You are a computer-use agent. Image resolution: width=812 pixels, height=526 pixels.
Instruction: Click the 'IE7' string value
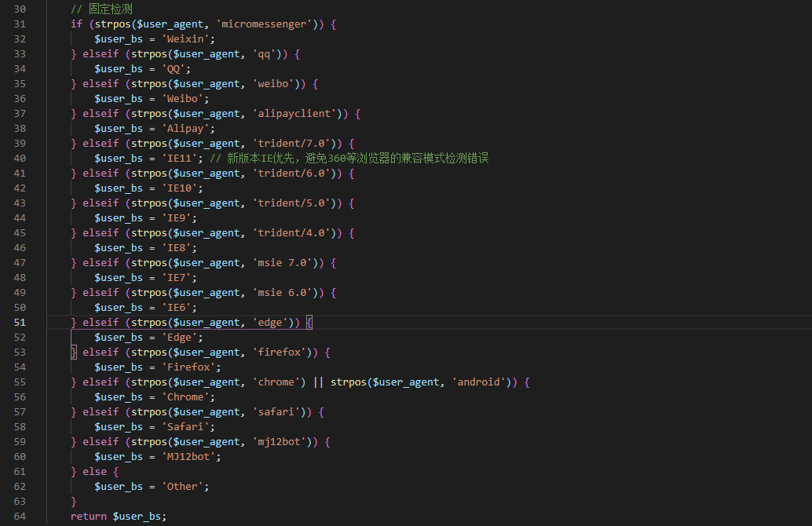177,278
